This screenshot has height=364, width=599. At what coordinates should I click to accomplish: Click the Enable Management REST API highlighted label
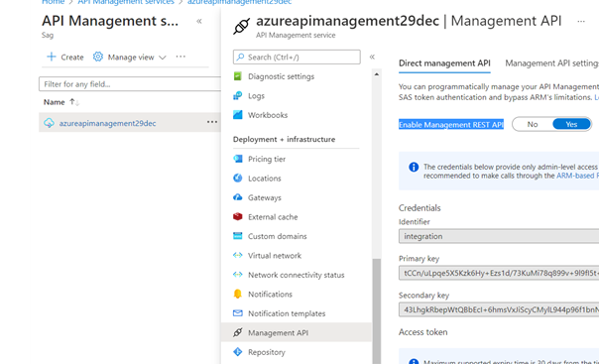[x=451, y=125]
